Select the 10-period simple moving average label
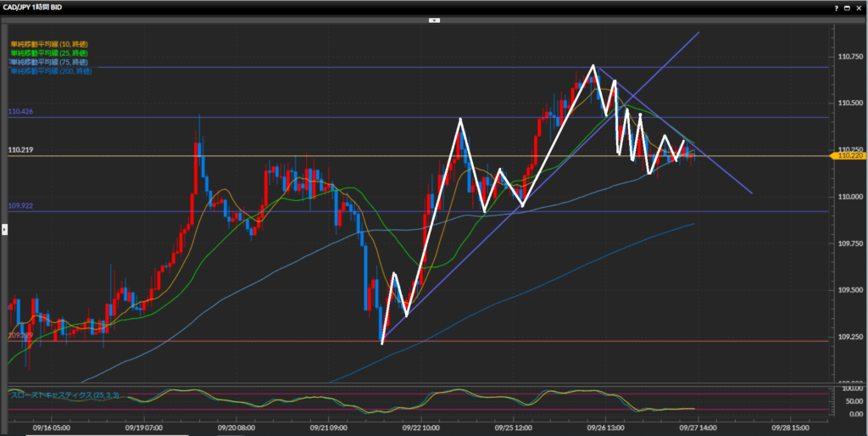The height and width of the screenshot is (436, 868). tap(50, 43)
